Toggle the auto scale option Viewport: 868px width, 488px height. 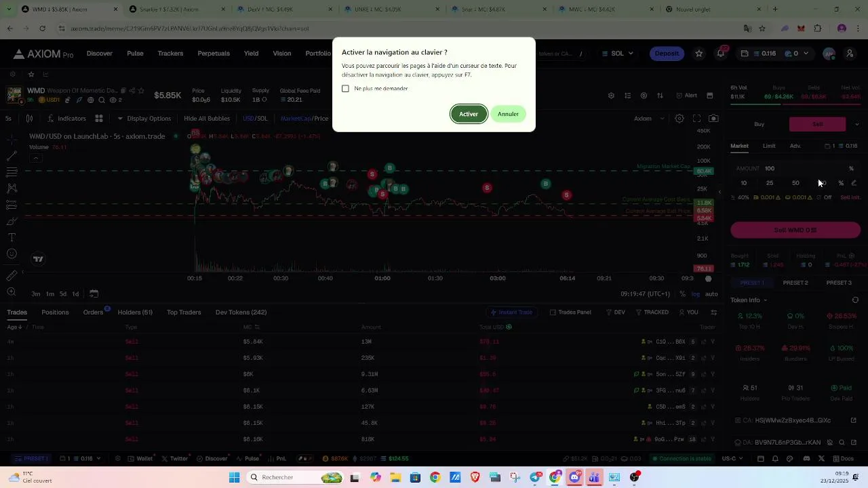(711, 294)
